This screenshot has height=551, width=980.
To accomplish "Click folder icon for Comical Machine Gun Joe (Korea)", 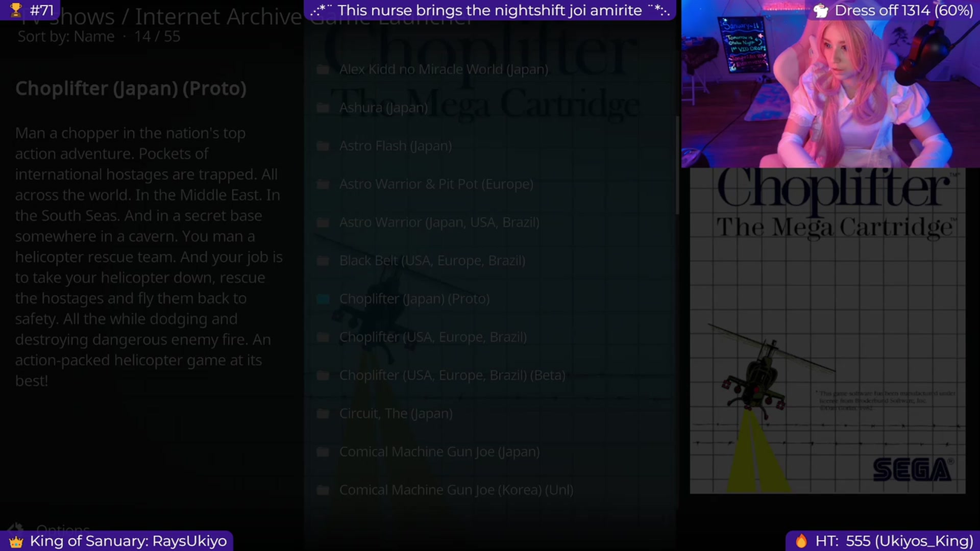I will tap(323, 490).
